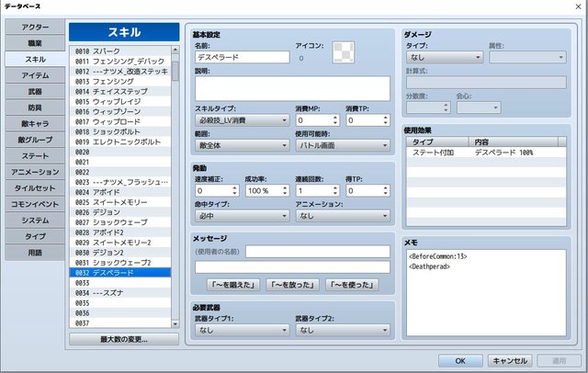Screen dimensions: 588x373
Task: Close the データベース window
Action: click(x=578, y=6)
